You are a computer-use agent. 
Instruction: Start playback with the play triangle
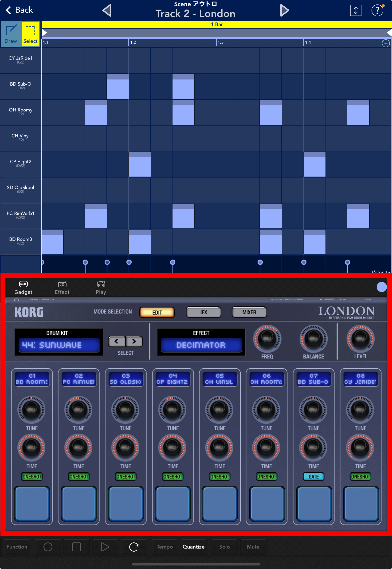coord(105,547)
